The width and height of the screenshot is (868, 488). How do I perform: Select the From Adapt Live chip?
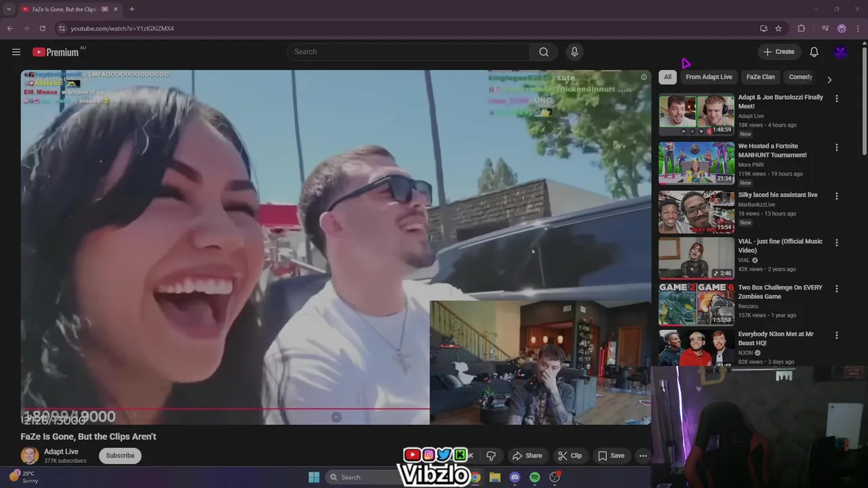click(709, 77)
